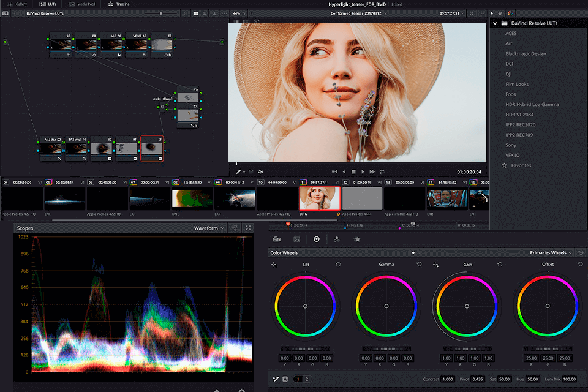Adjust the LUT thumbnail size slider
Screen dimensions: 588x392
(x=161, y=13)
